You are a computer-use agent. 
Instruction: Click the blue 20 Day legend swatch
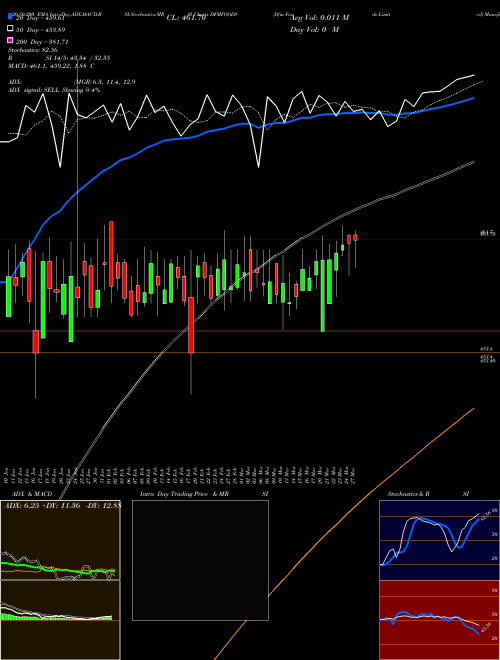click(11, 17)
